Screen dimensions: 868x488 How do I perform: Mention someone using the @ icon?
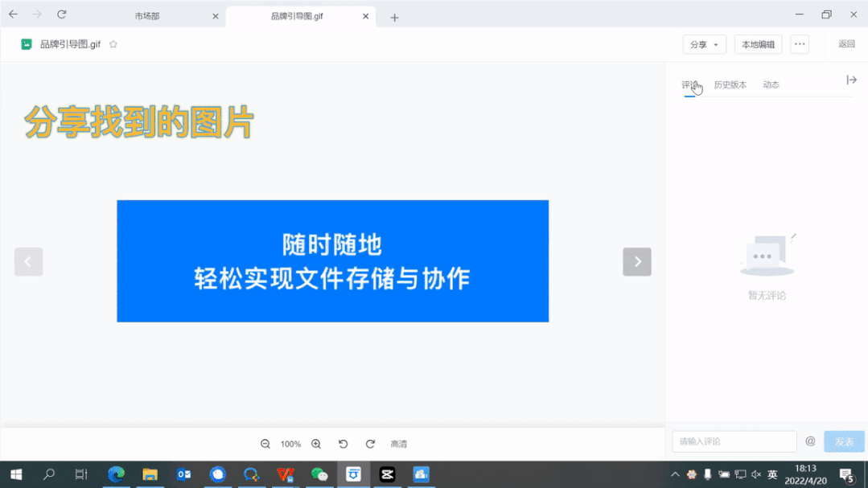(810, 441)
